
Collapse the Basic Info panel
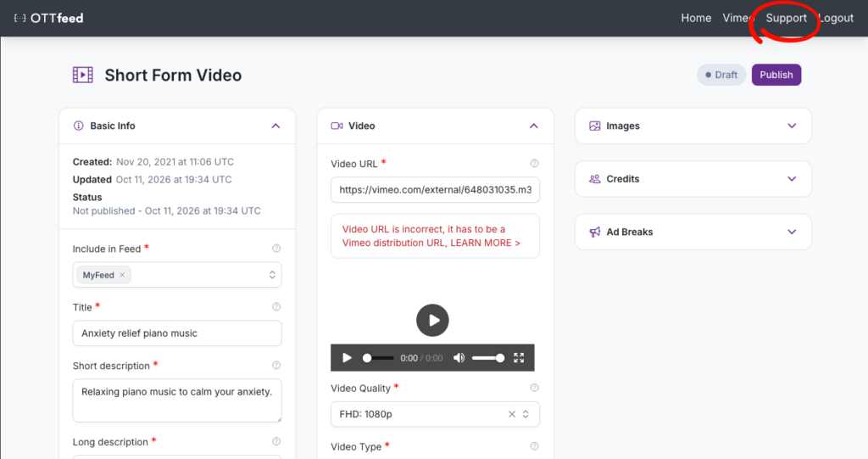pyautogui.click(x=275, y=126)
